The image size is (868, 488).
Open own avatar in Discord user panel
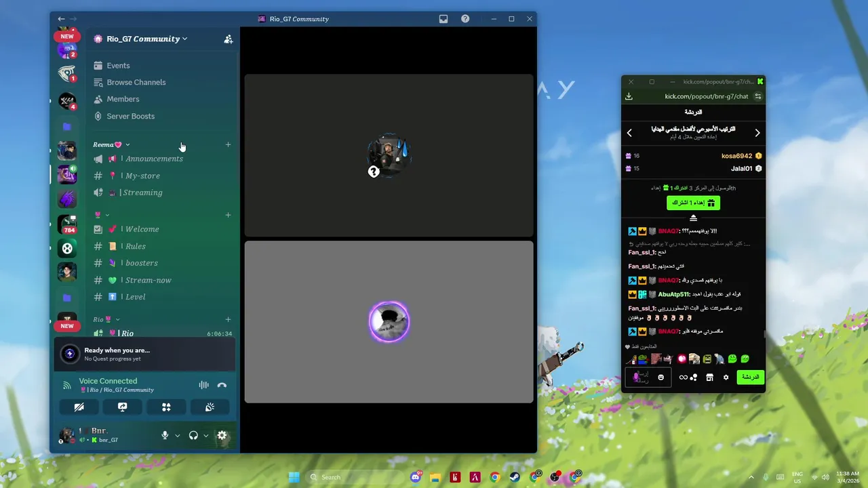pyautogui.click(x=66, y=435)
